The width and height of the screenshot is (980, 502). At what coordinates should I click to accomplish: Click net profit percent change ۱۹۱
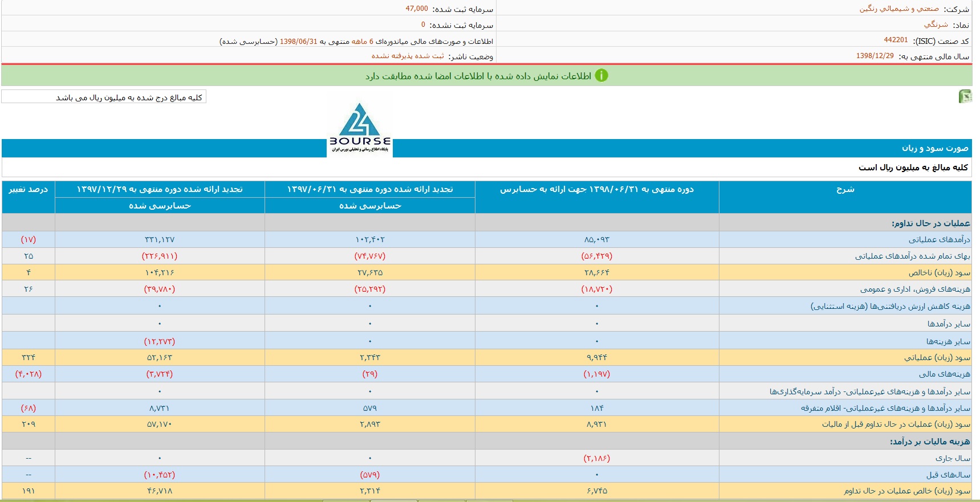tap(29, 491)
